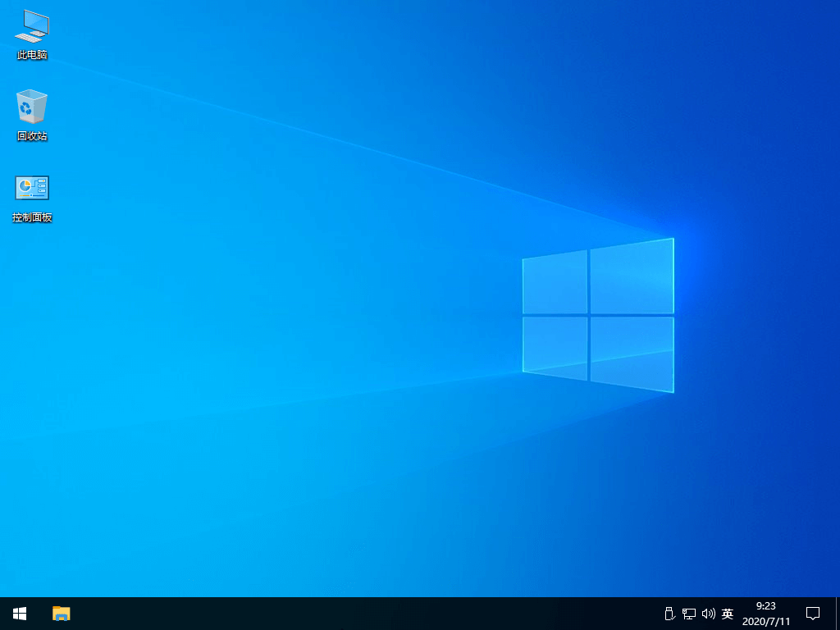The image size is (840, 630).
Task: Click empty taskbar space right of File Explorer
Action: point(164,613)
